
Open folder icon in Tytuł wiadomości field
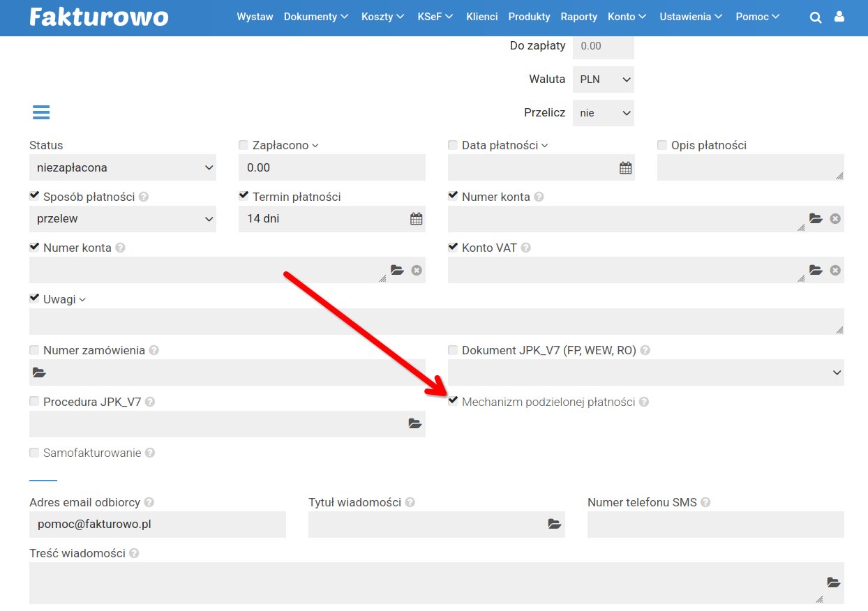pyautogui.click(x=555, y=524)
